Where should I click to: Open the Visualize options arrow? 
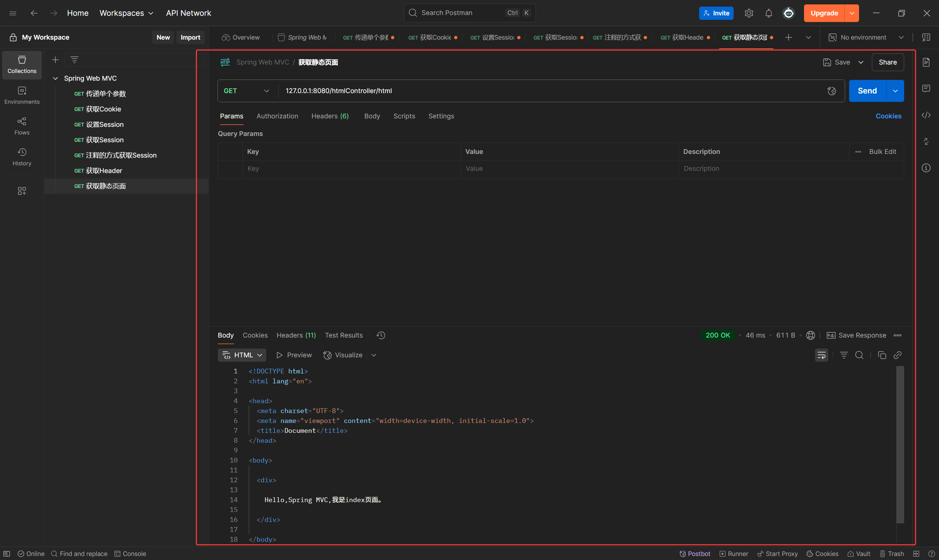[373, 355]
